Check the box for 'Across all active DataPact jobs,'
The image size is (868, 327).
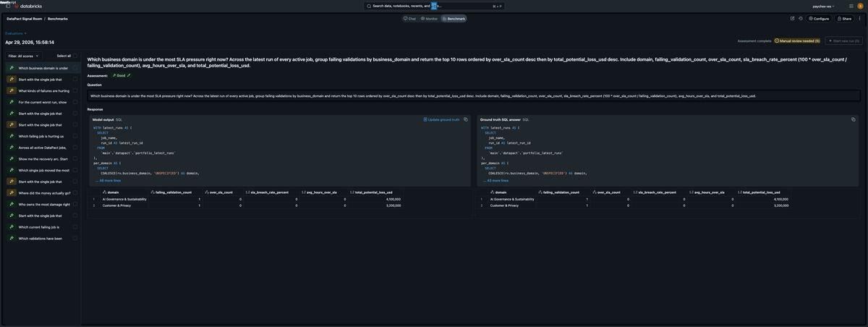click(75, 148)
